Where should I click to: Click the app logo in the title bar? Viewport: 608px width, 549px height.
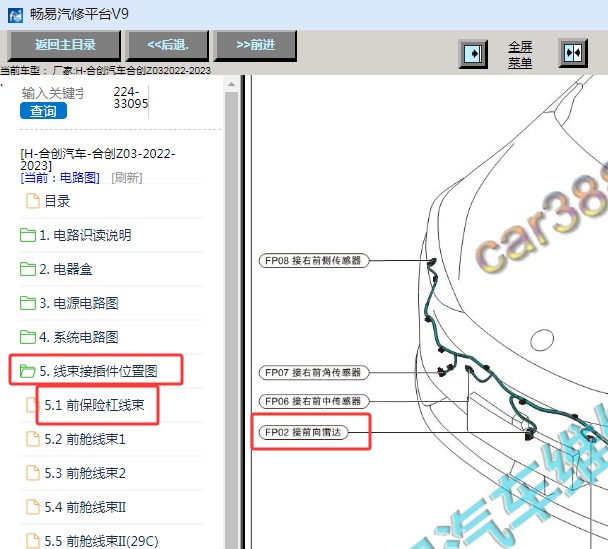pos(16,16)
